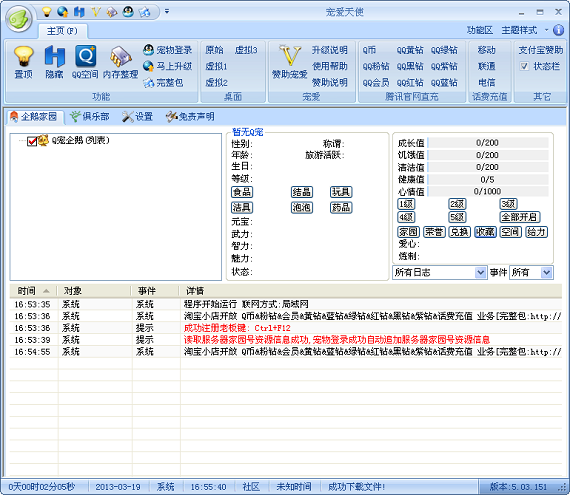Viewport: 570px width, 495px height.
Task: Open 使用帮助 in the ribbon
Action: click(x=329, y=66)
